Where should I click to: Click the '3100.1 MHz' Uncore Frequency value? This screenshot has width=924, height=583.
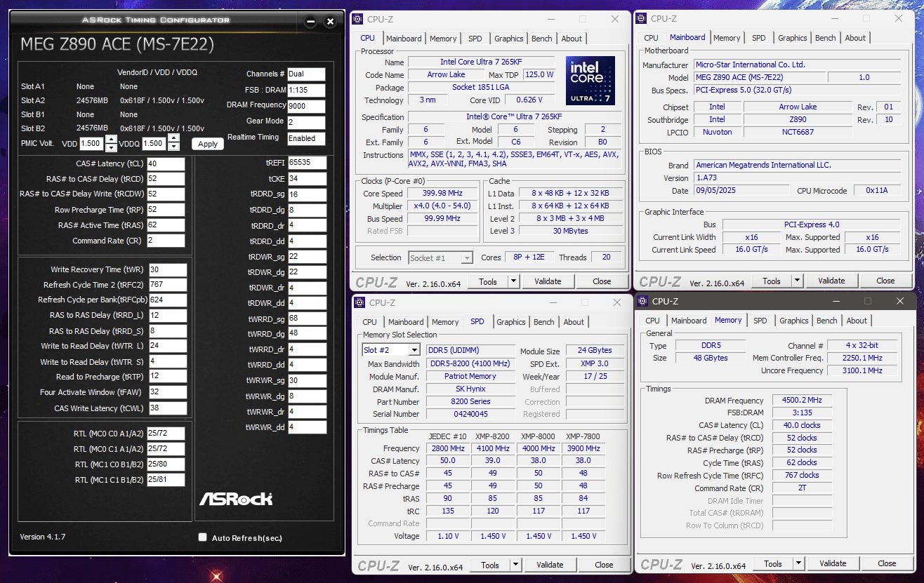(x=862, y=370)
